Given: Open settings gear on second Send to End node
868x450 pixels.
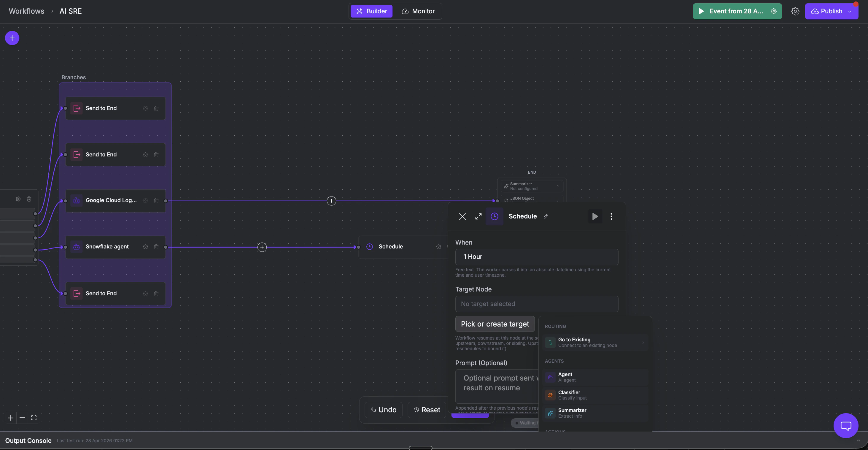Looking at the screenshot, I should (x=145, y=155).
